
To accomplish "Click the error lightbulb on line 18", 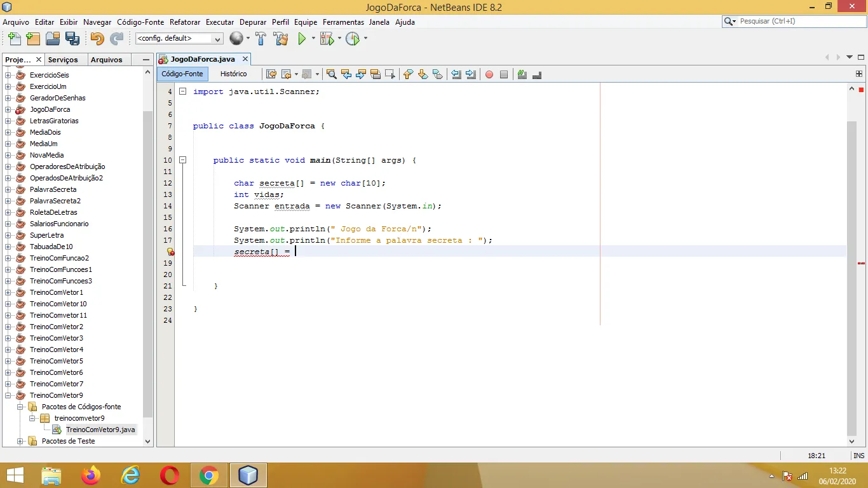I will pyautogui.click(x=170, y=252).
